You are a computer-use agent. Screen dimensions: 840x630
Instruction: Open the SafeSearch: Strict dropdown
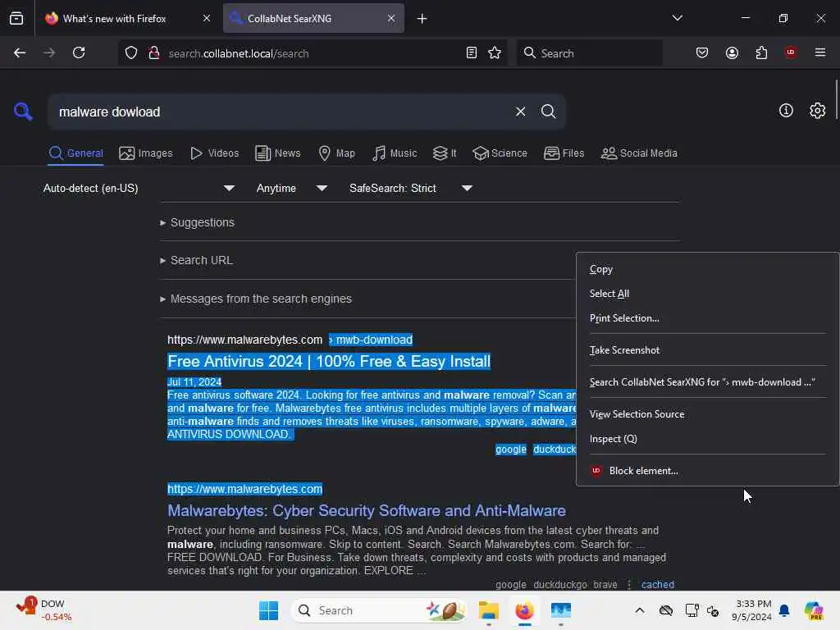(410, 188)
